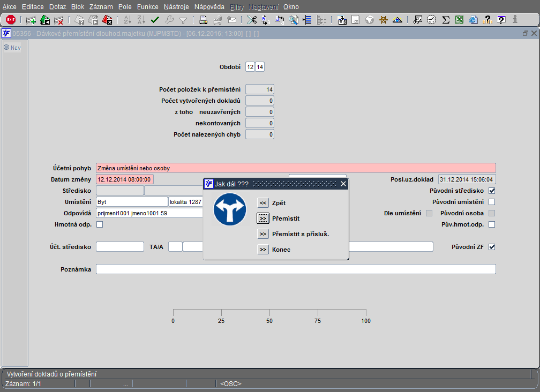Screen dimensions: 540x392
Task: Click the gray info 'i' icon
Action: point(515,20)
